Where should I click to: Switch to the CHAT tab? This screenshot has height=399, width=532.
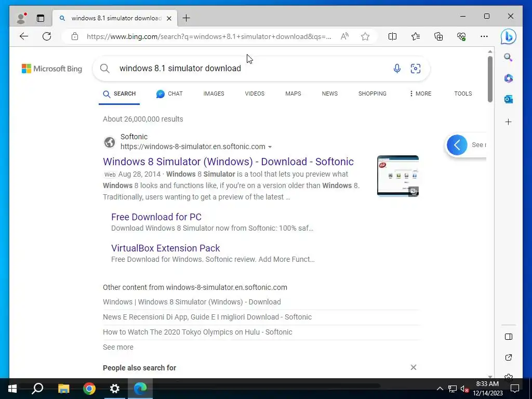pyautogui.click(x=169, y=94)
